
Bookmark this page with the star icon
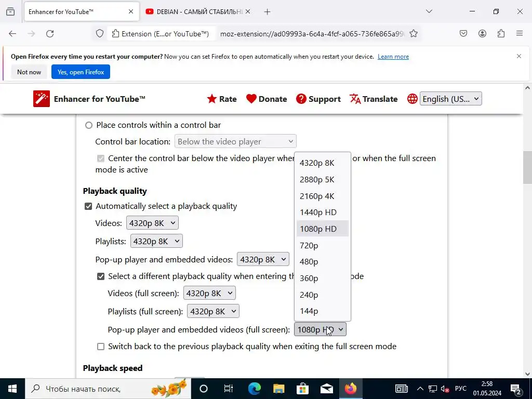click(x=413, y=34)
